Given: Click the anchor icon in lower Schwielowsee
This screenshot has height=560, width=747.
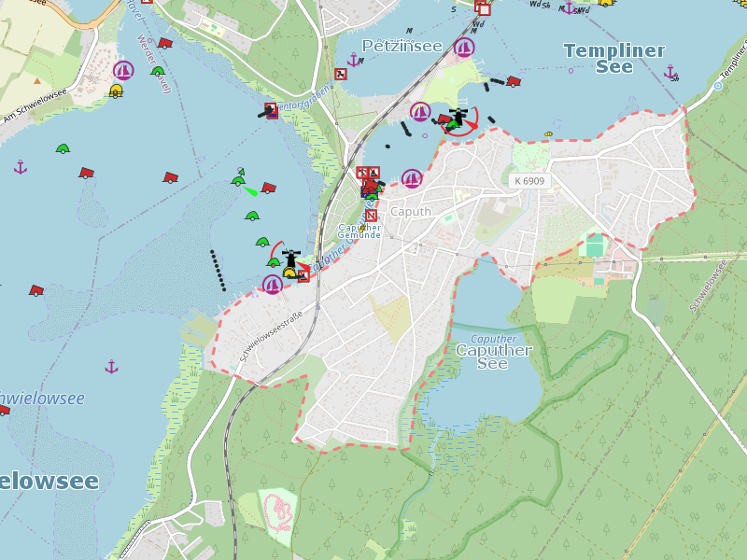Looking at the screenshot, I should (x=112, y=367).
